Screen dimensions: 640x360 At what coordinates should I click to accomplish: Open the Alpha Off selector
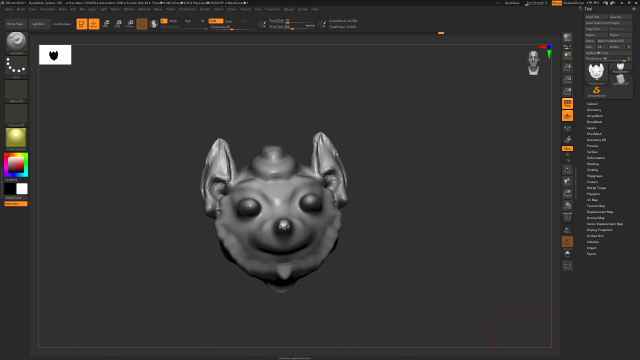click(x=16, y=91)
